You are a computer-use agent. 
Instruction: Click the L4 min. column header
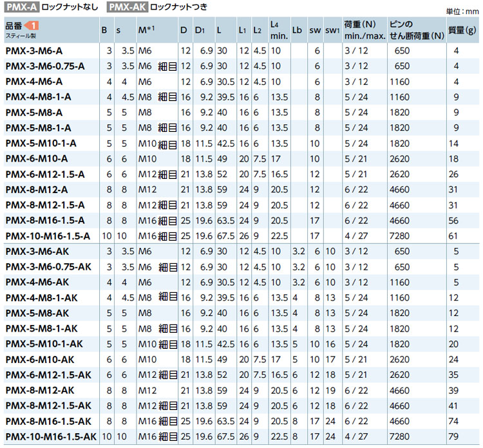pyautogui.click(x=276, y=30)
